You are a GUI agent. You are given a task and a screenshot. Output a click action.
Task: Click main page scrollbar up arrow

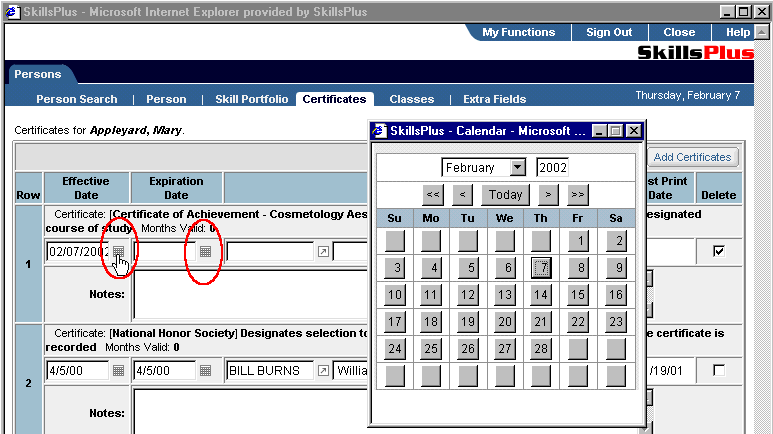point(762,33)
